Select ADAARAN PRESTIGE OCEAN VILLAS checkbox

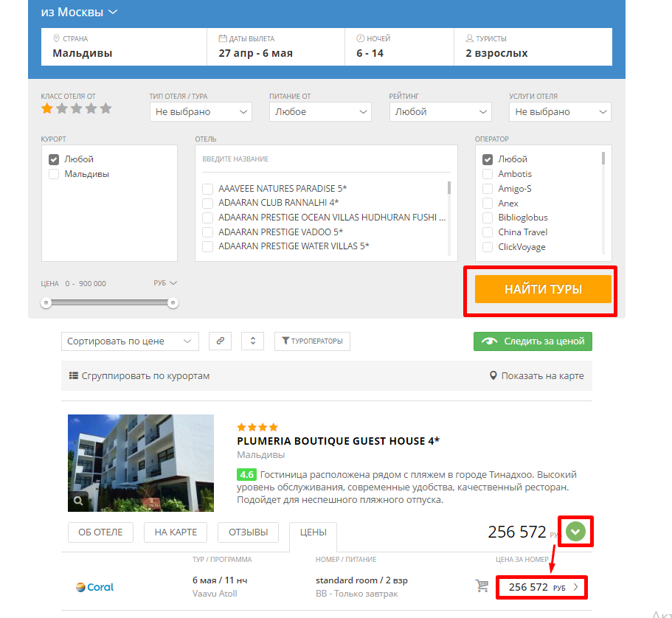pos(207,218)
